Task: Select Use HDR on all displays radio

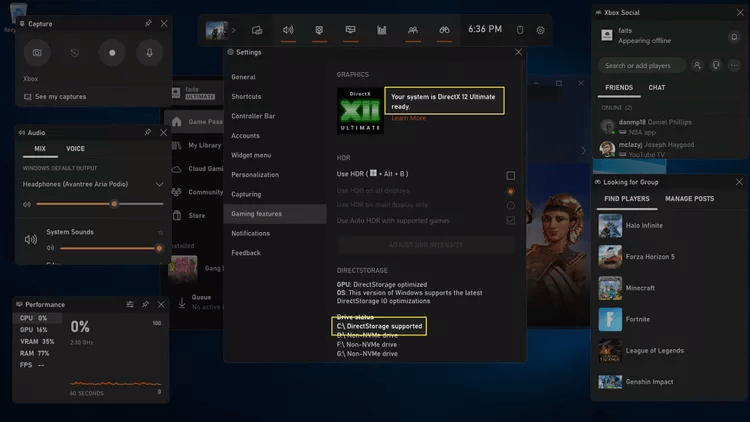Action: click(x=511, y=191)
